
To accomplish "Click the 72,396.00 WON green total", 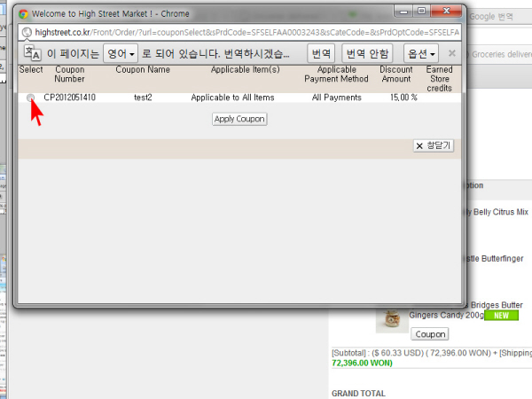I will click(x=362, y=363).
